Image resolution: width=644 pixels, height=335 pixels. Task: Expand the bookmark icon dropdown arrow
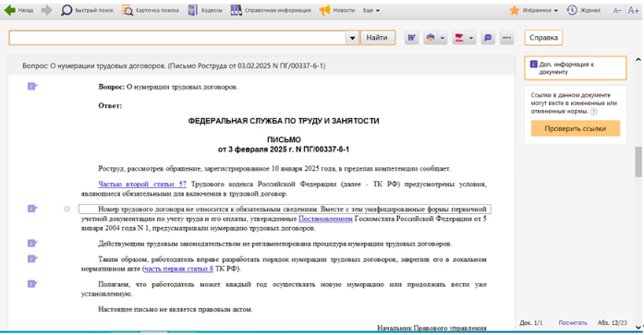pos(471,38)
